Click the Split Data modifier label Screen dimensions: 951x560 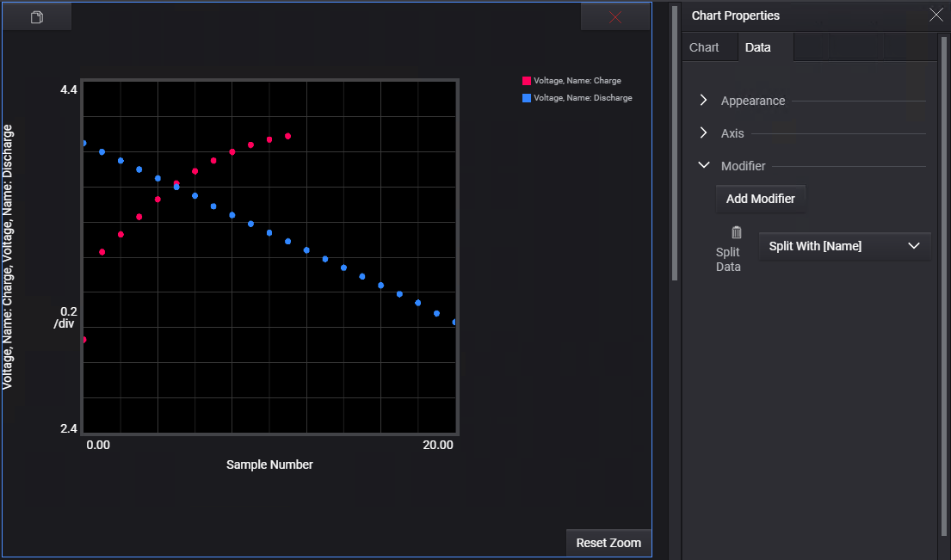(x=728, y=260)
